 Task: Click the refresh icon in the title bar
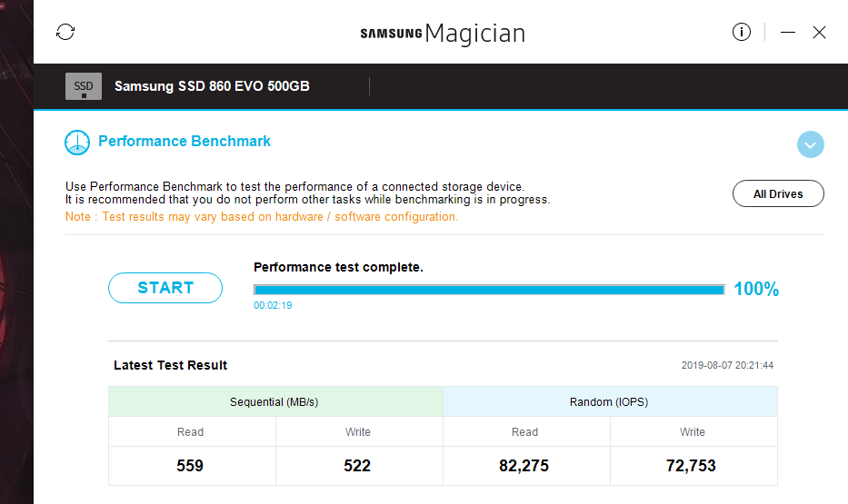click(x=65, y=33)
